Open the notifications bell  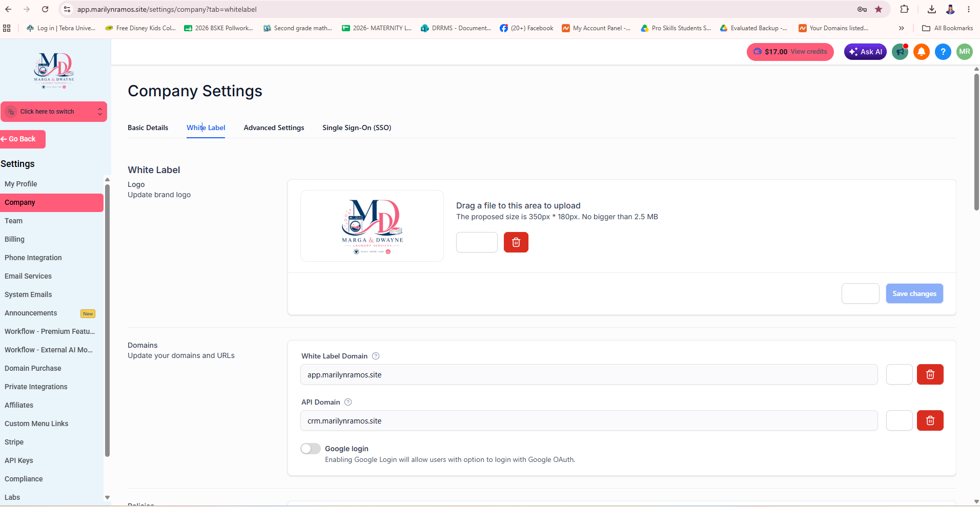pyautogui.click(x=922, y=52)
